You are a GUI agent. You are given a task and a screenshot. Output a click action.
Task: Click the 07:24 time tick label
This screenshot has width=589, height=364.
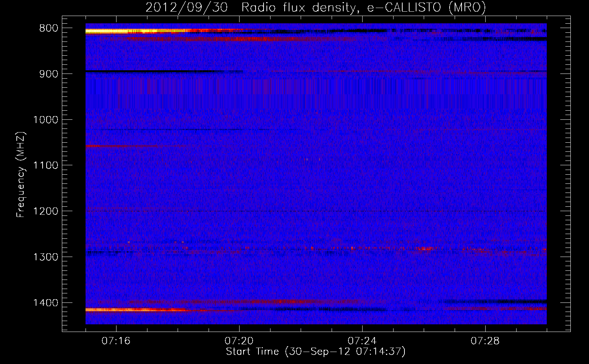point(362,341)
